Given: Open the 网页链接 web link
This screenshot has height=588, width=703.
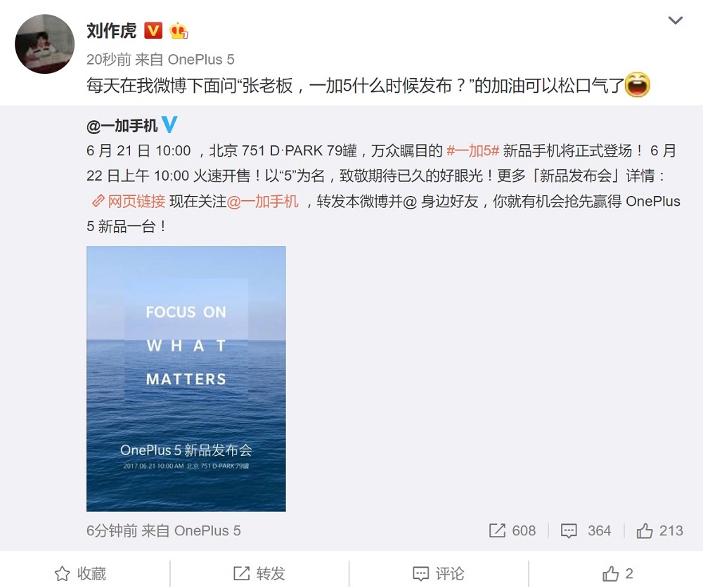Looking at the screenshot, I should pos(129,201).
